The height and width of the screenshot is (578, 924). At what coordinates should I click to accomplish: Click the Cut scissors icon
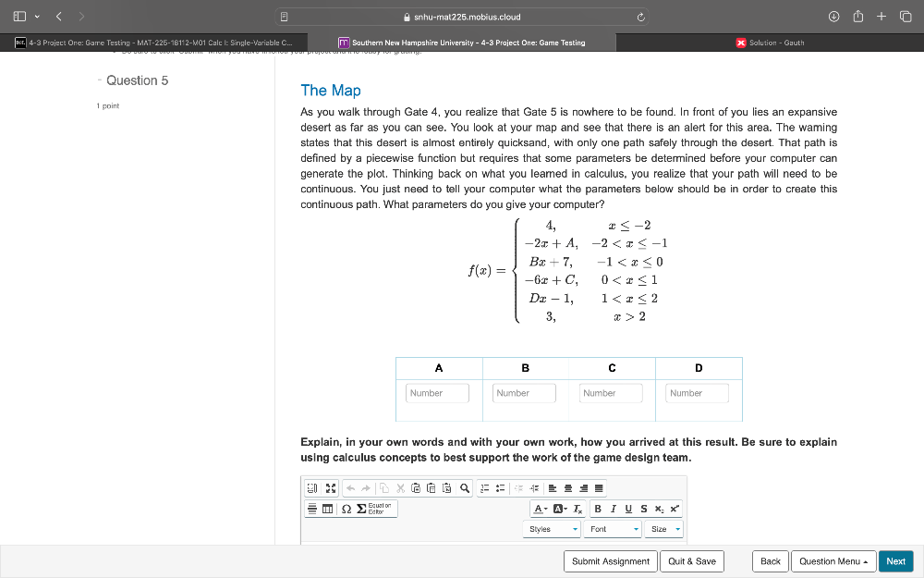(400, 488)
